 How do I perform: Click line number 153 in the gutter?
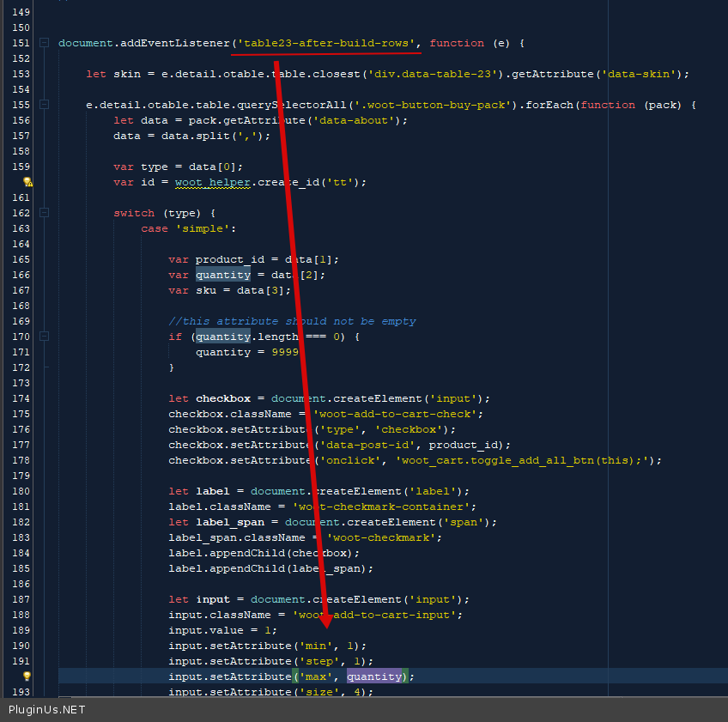tap(19, 74)
